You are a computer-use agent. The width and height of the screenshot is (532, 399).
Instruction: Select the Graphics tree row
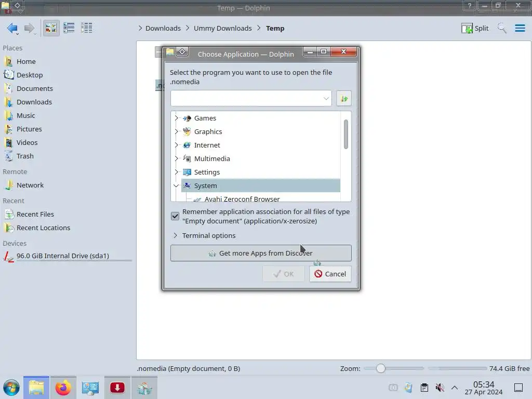click(x=261, y=131)
